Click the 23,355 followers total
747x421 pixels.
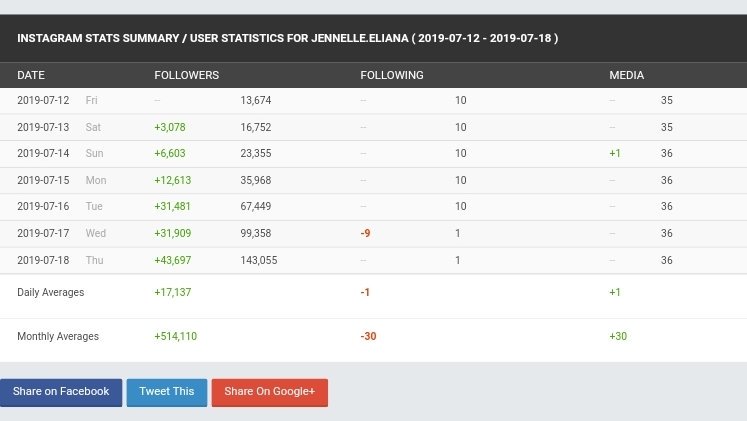(256, 153)
